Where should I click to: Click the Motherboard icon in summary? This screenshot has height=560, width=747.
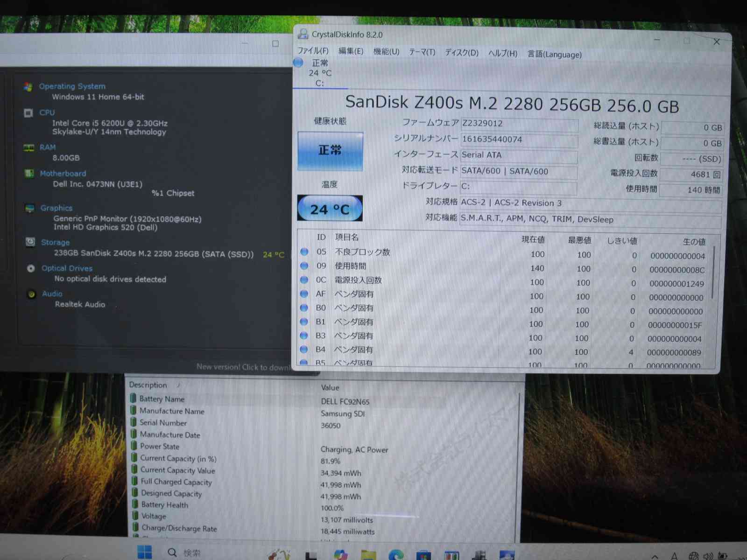pyautogui.click(x=29, y=174)
